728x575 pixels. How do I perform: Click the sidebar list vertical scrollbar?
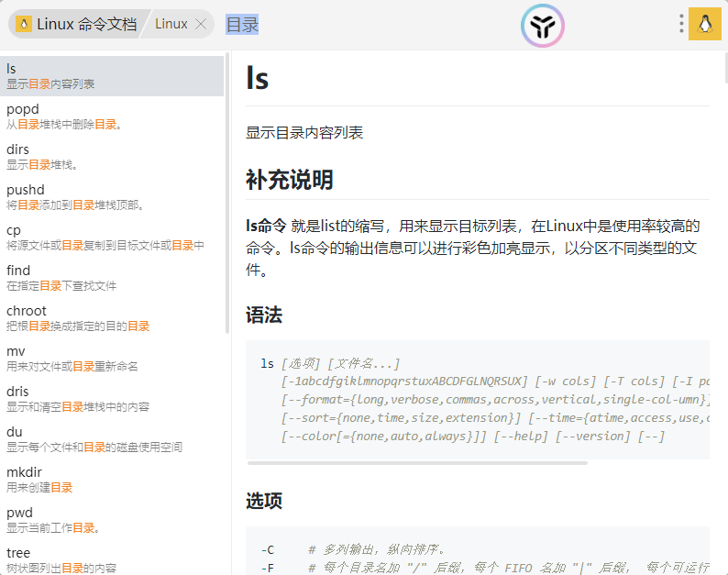point(227,193)
